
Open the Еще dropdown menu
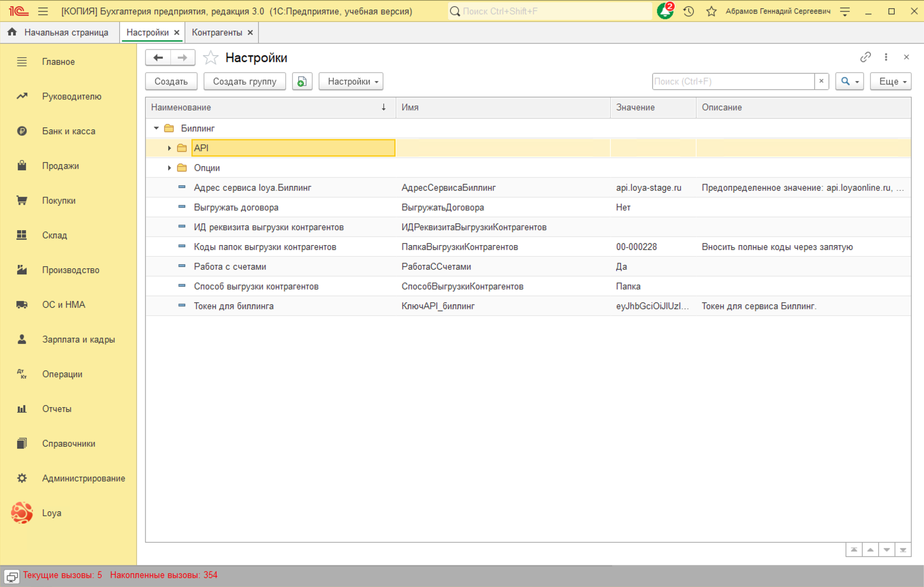coord(891,81)
